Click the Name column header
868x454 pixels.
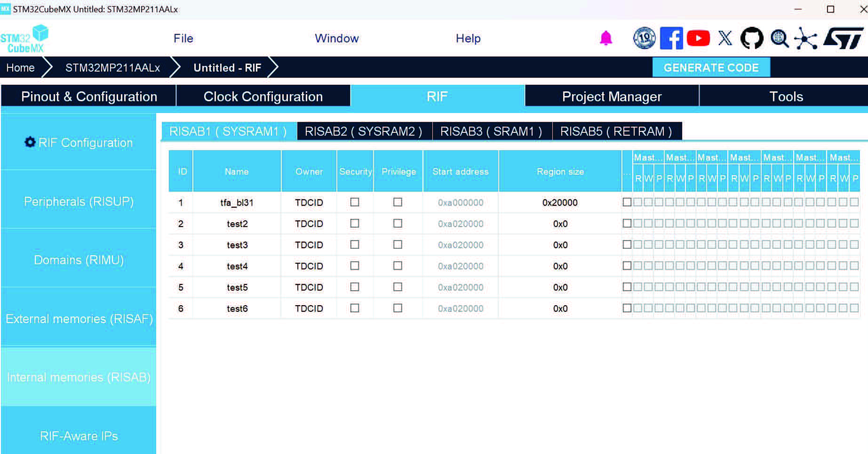point(237,171)
